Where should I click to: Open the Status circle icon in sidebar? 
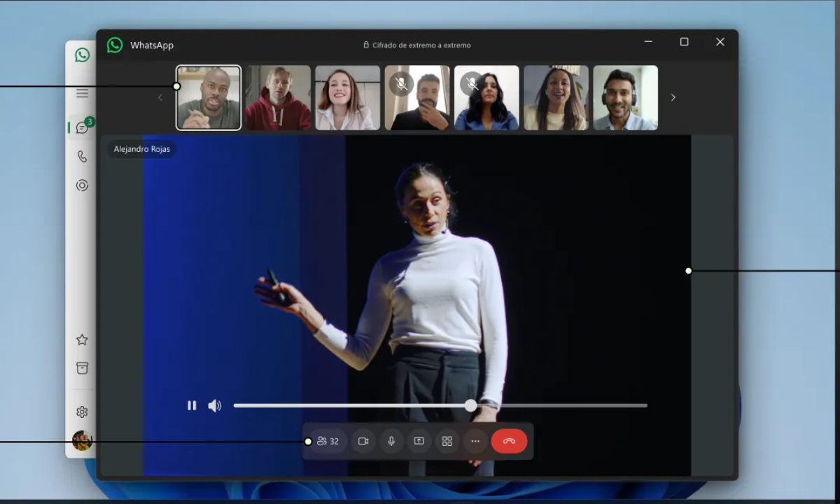[82, 185]
